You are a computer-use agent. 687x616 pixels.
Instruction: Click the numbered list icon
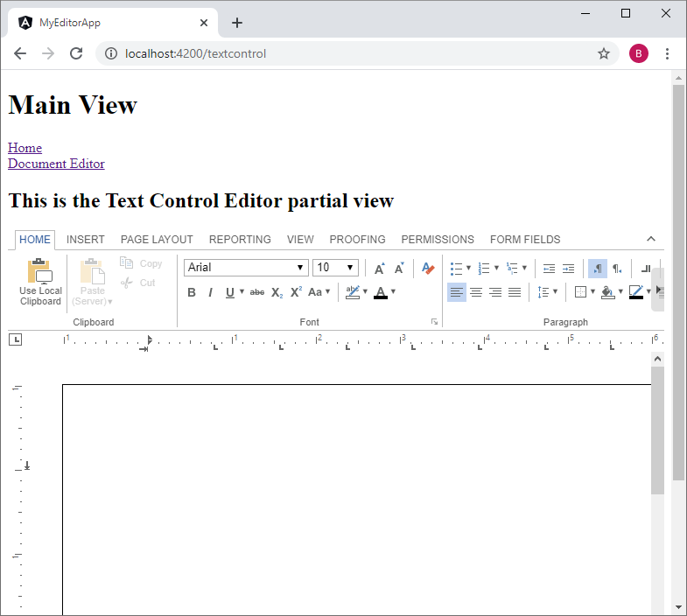[x=484, y=269]
